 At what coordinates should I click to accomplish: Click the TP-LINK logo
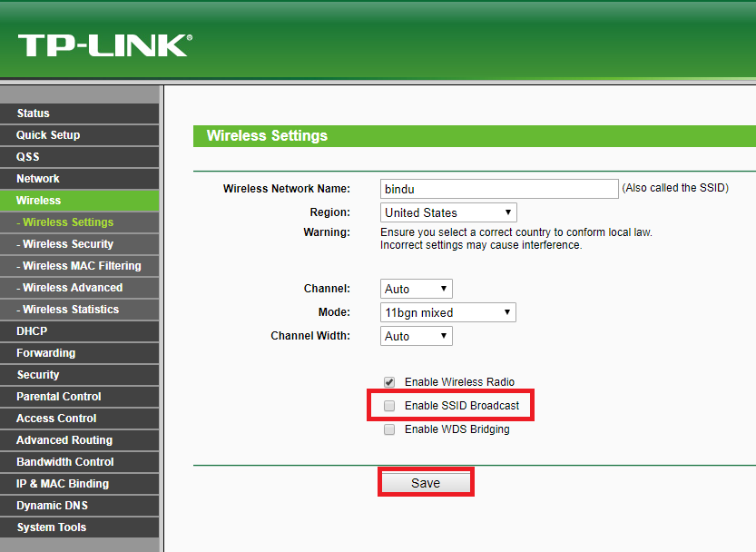click(105, 45)
